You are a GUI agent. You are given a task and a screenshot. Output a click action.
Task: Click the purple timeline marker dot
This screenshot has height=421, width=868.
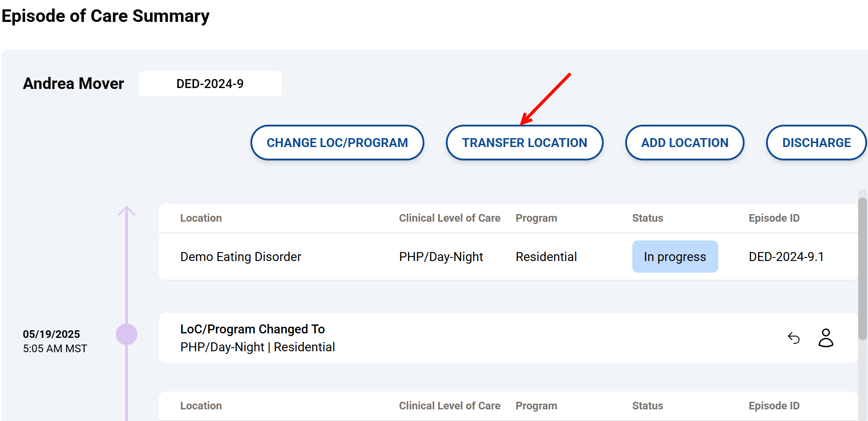(127, 334)
